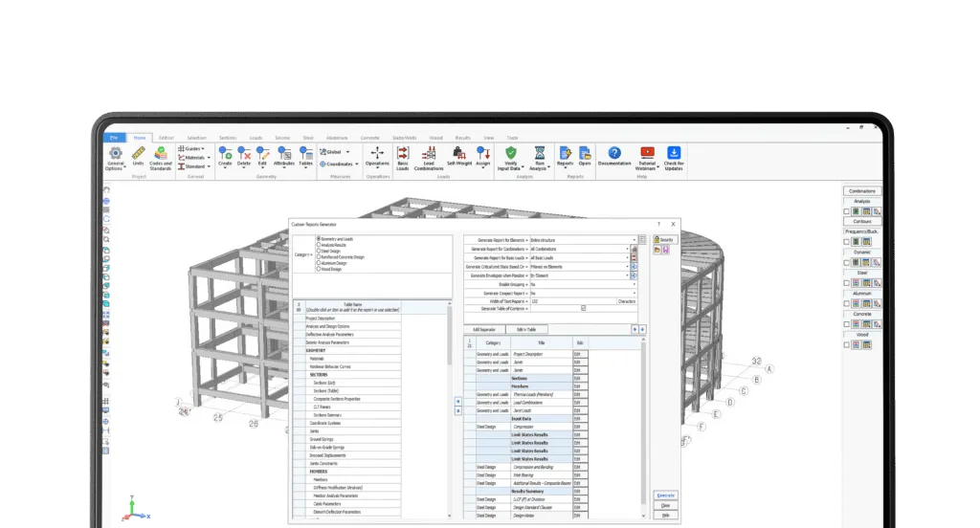Viewport: 980px width, 528px height.
Task: Click the open folder icon below Security
Action: (657, 250)
